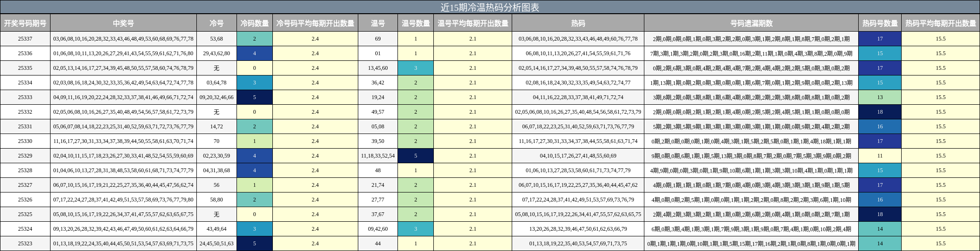The height and width of the screenshot is (251, 980).
Task: Select warm numbers cell 05,08
Action: pos(378,126)
